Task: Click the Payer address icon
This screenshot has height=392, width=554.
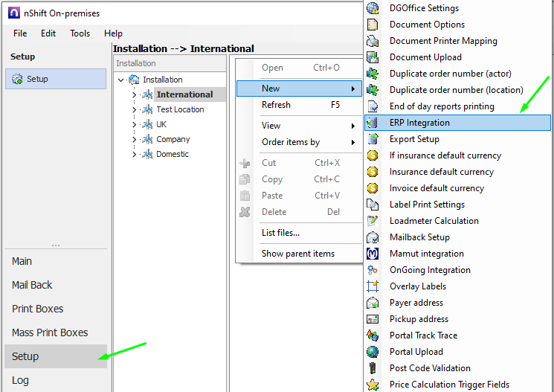Action: [373, 303]
